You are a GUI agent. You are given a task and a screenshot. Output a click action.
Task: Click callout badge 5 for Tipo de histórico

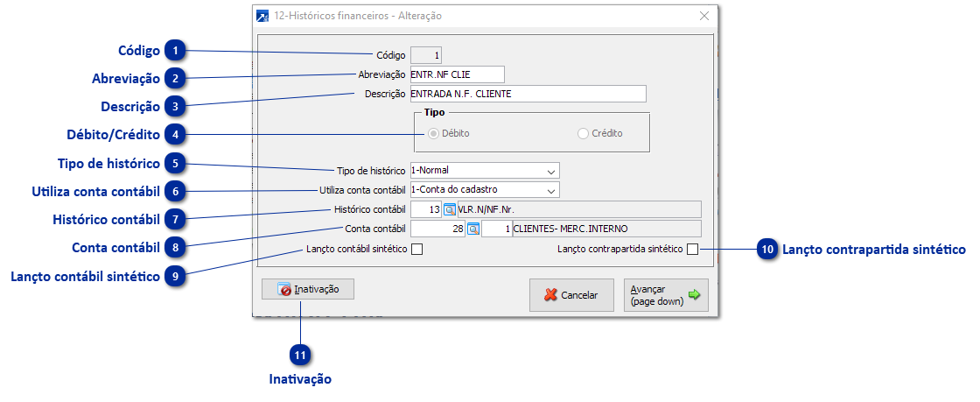[x=176, y=164]
